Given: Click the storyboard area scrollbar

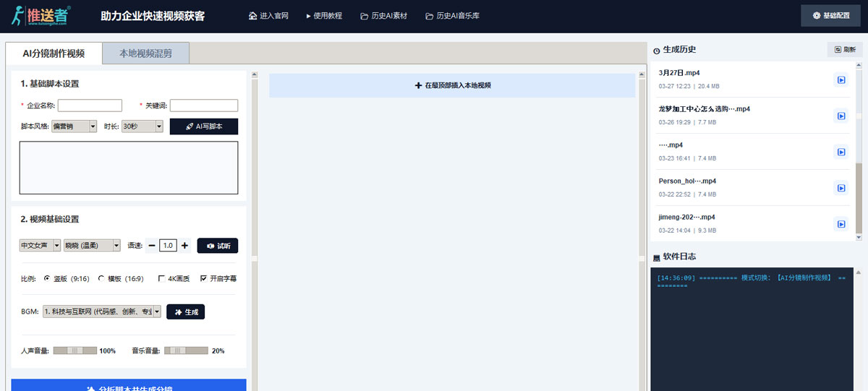Looking at the screenshot, I should tap(641, 230).
